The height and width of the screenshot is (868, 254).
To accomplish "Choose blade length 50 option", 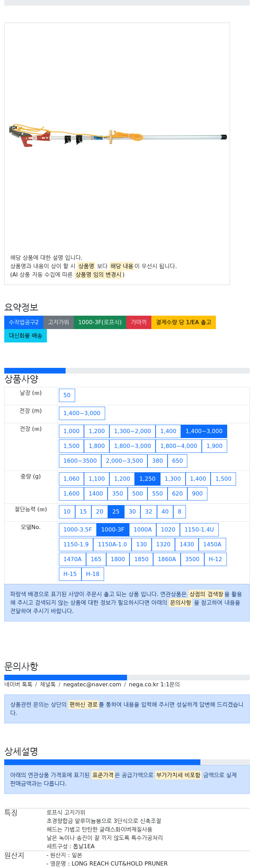I will (x=67, y=395).
